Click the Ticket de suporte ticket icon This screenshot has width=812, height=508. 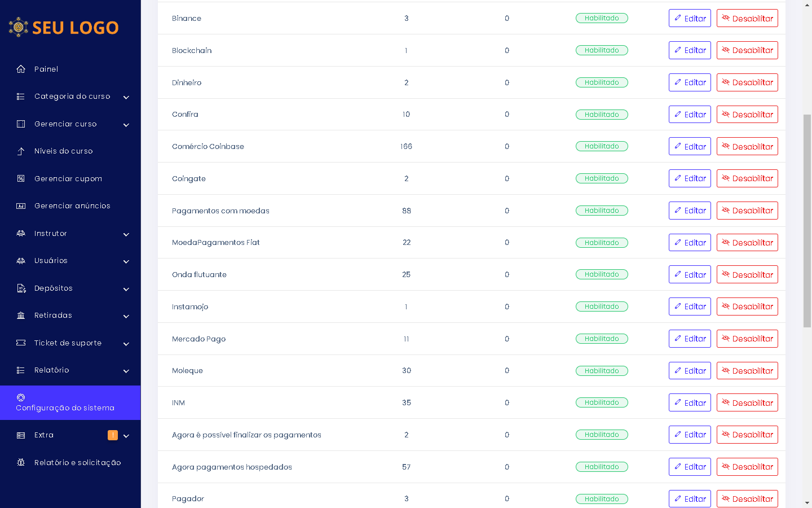coord(21,343)
